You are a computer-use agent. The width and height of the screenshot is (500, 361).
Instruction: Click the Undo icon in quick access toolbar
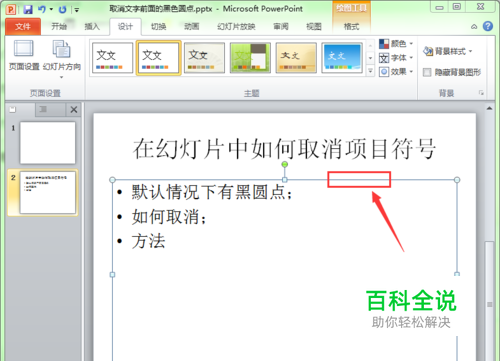[42, 9]
